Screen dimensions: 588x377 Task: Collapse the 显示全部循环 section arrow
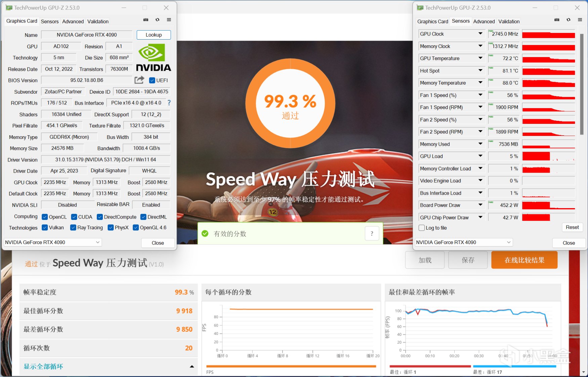click(192, 367)
